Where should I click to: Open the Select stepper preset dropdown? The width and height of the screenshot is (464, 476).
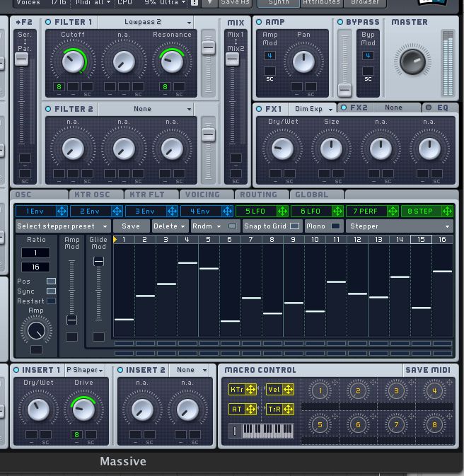click(x=63, y=226)
